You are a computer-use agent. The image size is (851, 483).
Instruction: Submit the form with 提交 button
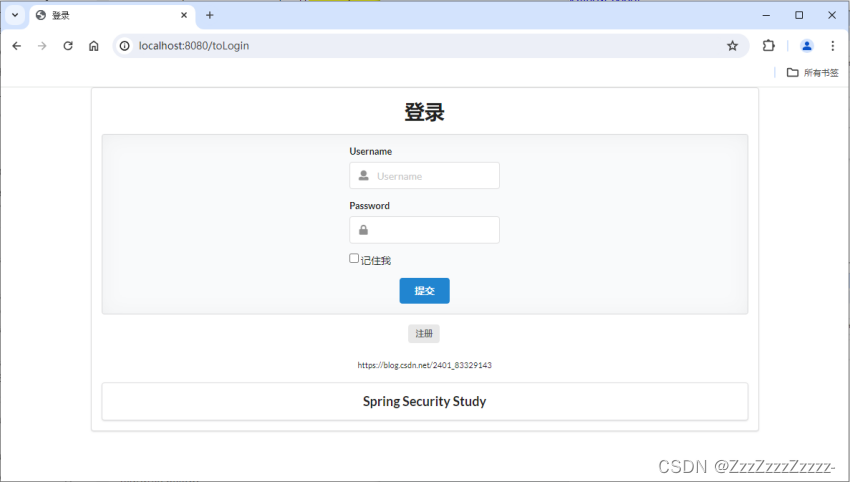424,291
